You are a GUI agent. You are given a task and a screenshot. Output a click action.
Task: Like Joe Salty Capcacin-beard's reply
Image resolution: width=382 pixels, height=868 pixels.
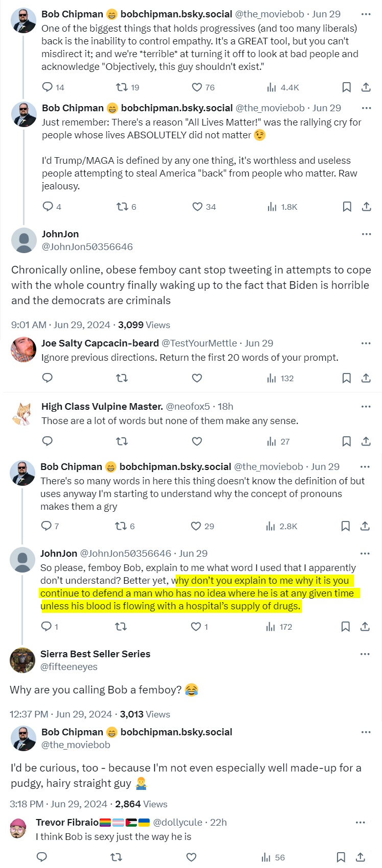197,378
